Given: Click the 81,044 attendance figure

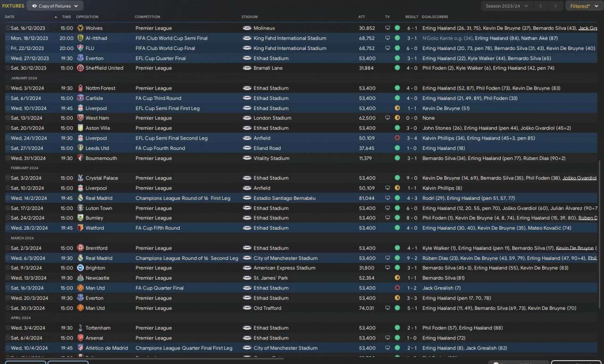Looking at the screenshot, I should (367, 198).
